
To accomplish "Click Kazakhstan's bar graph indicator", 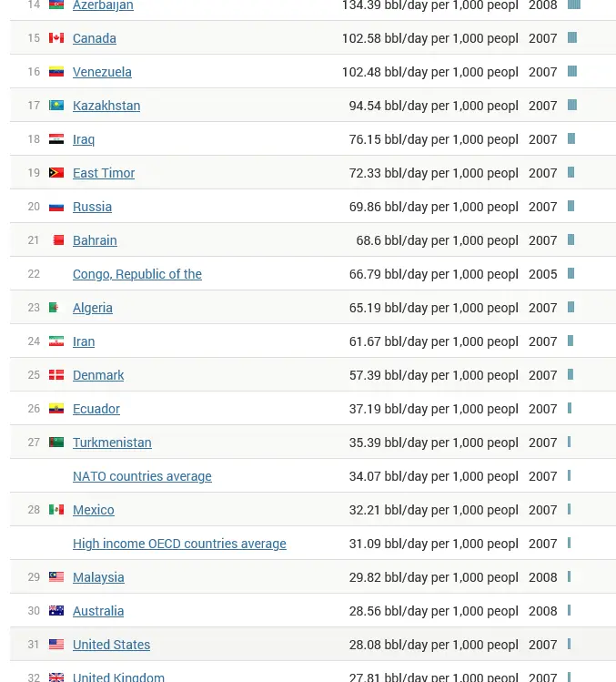I will click(572, 106).
